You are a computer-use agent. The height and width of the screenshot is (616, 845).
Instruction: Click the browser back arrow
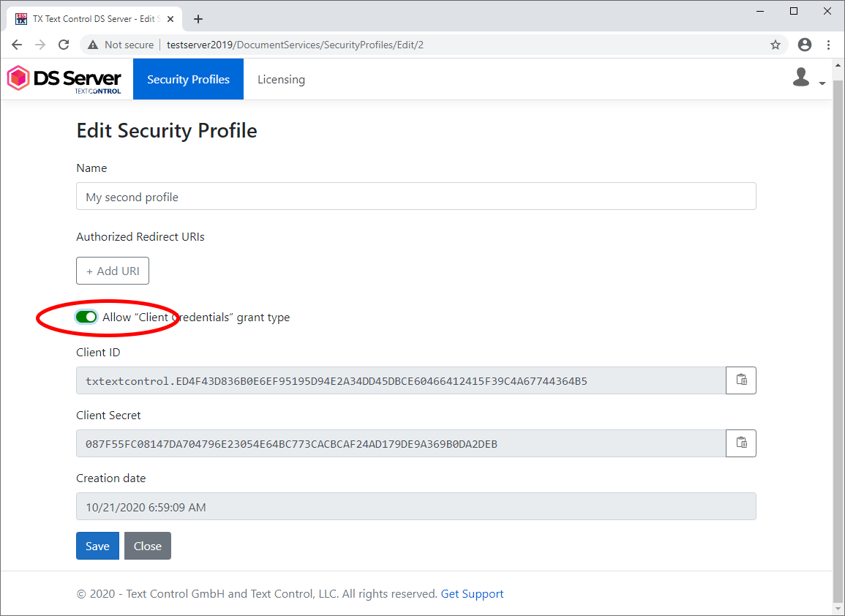pos(16,45)
